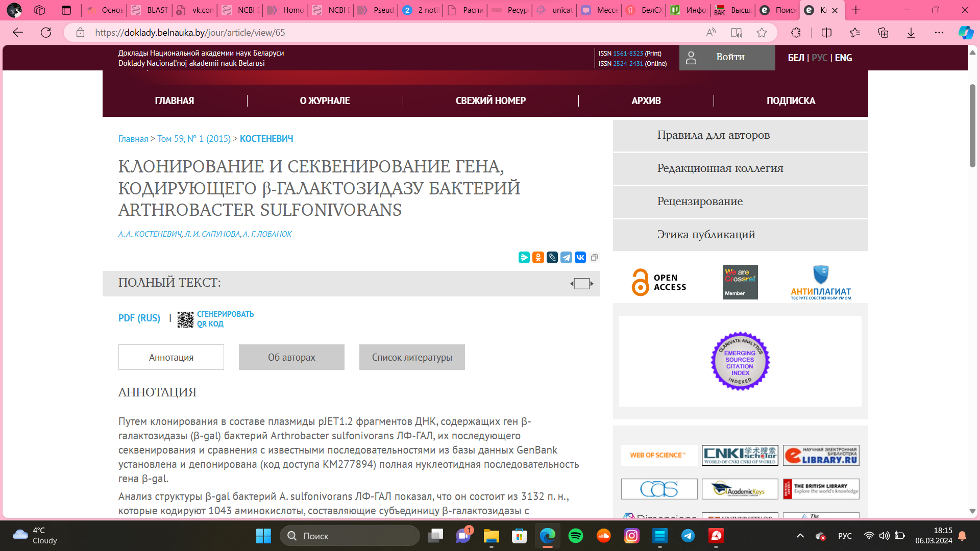Open breadcrumb Том 59, № 1 (2015)
Image resolution: width=980 pixels, height=551 pixels.
coord(194,139)
